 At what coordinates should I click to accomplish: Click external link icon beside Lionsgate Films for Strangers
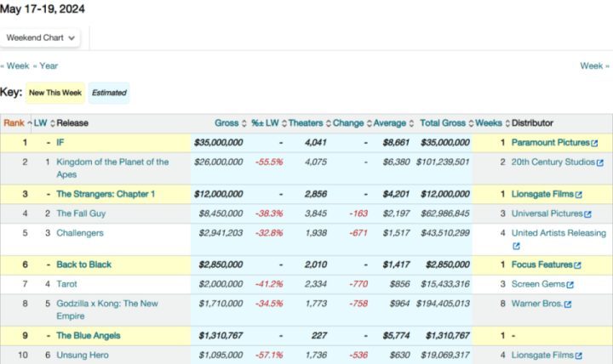click(x=579, y=195)
